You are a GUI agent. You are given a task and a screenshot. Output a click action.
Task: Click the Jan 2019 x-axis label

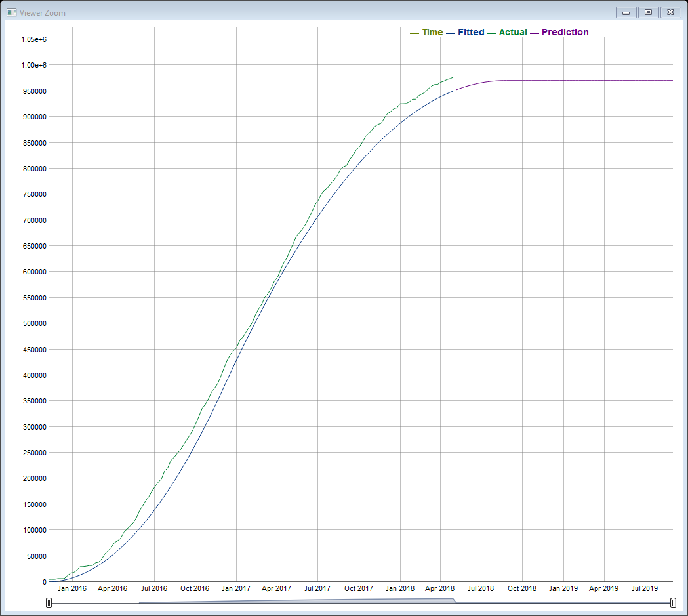[x=563, y=589]
